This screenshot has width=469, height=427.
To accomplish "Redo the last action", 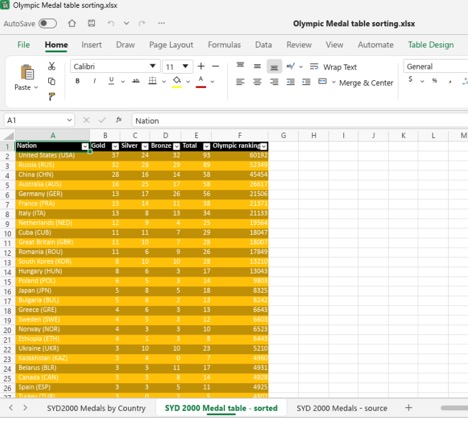I will click(x=142, y=23).
